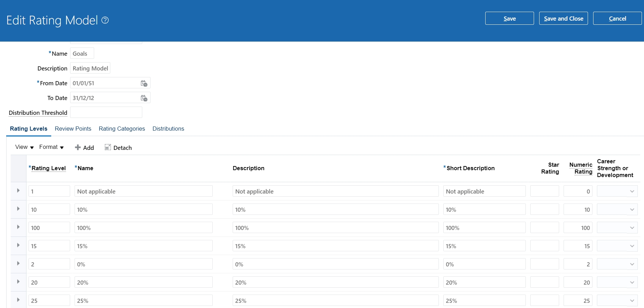
Task: Switch to the Distributions tab
Action: [x=168, y=129]
